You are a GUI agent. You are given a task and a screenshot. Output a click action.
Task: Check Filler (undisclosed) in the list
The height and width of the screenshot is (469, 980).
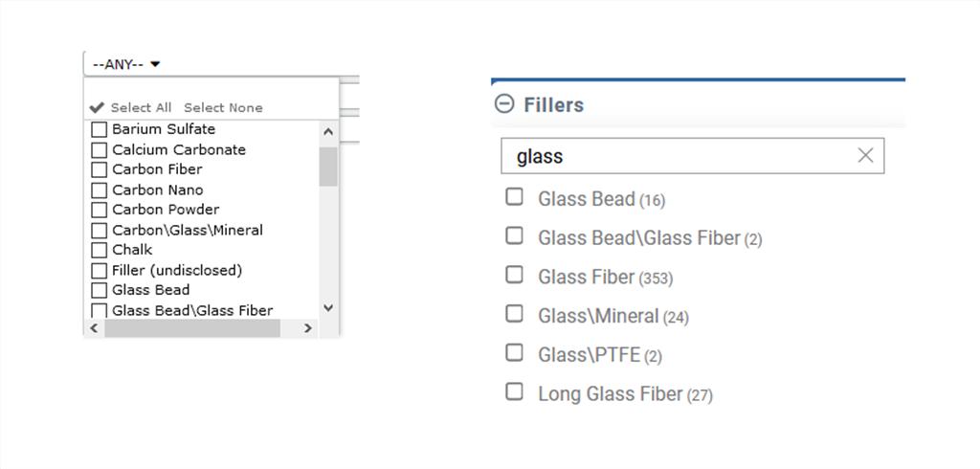pyautogui.click(x=99, y=271)
